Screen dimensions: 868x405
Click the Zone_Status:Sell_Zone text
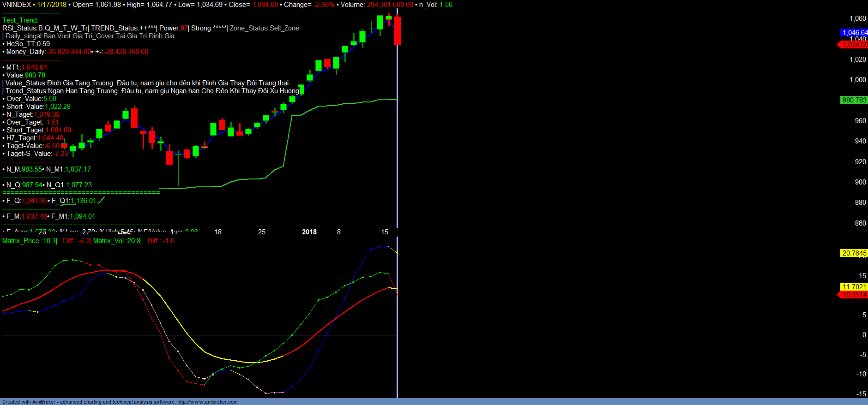coord(264,28)
